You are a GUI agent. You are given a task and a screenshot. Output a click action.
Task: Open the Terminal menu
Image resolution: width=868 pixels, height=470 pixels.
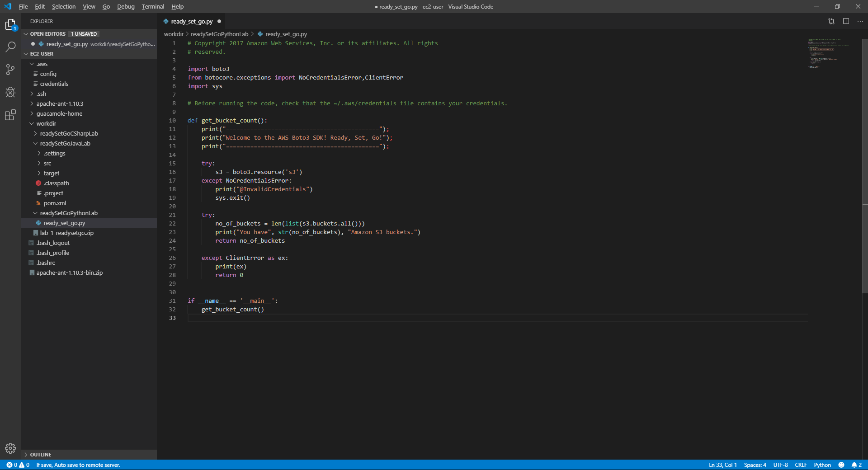pos(153,6)
